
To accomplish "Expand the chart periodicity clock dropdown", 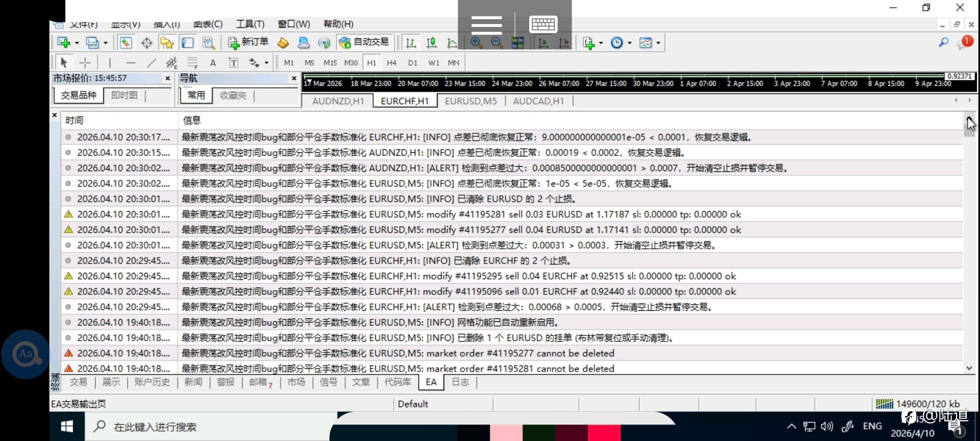I will coord(629,43).
